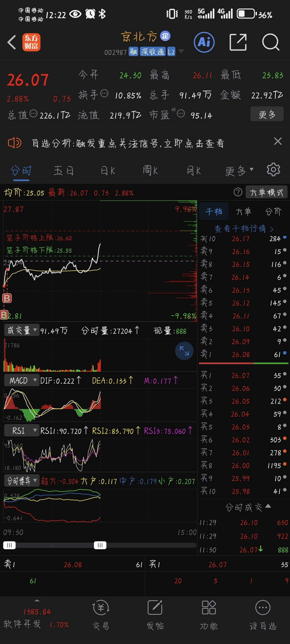
Task: Tap the 更多 quote details button
Action: pos(267,114)
